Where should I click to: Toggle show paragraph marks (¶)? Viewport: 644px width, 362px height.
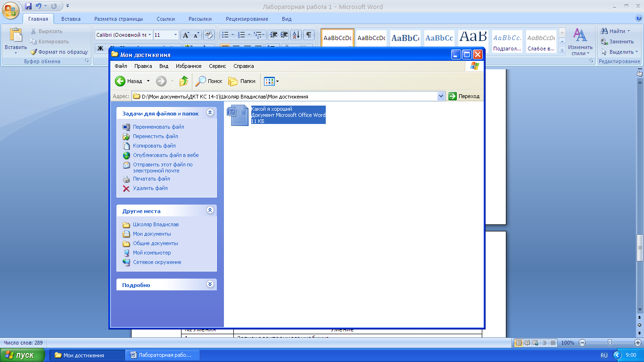(x=309, y=35)
